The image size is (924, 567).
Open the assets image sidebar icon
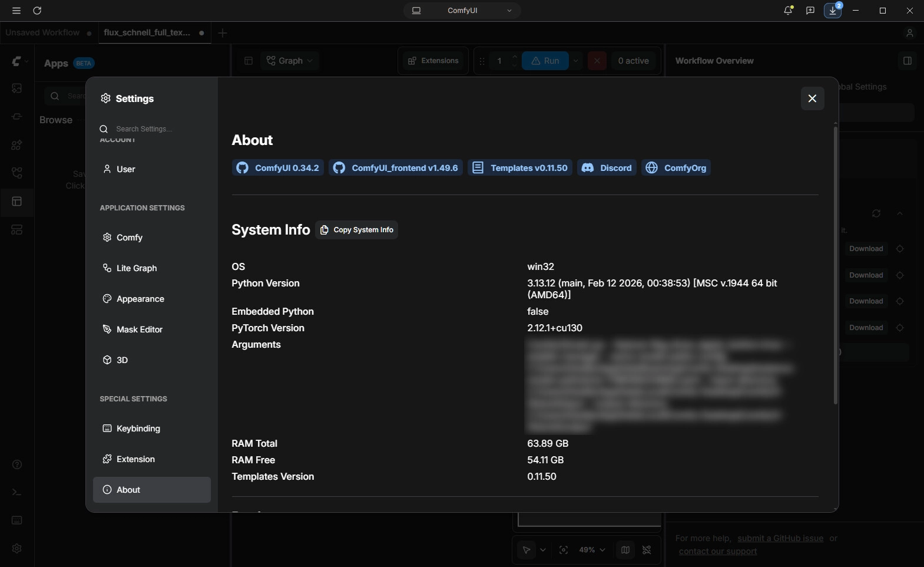click(x=17, y=88)
